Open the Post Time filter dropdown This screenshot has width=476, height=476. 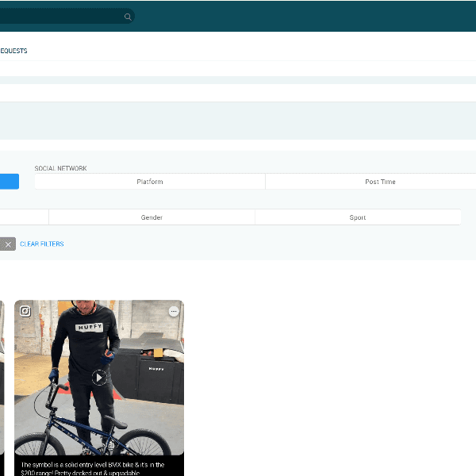(x=379, y=182)
